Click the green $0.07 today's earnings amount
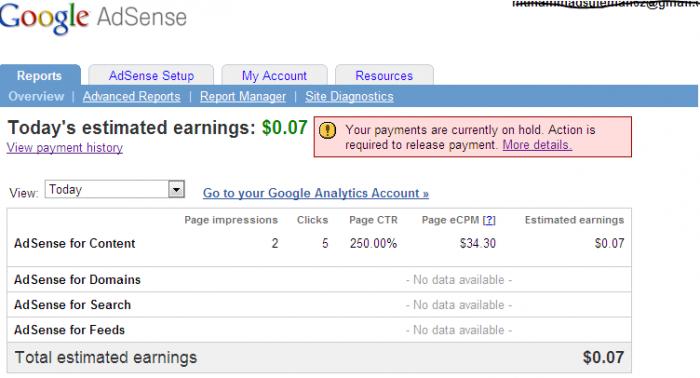 click(x=284, y=128)
